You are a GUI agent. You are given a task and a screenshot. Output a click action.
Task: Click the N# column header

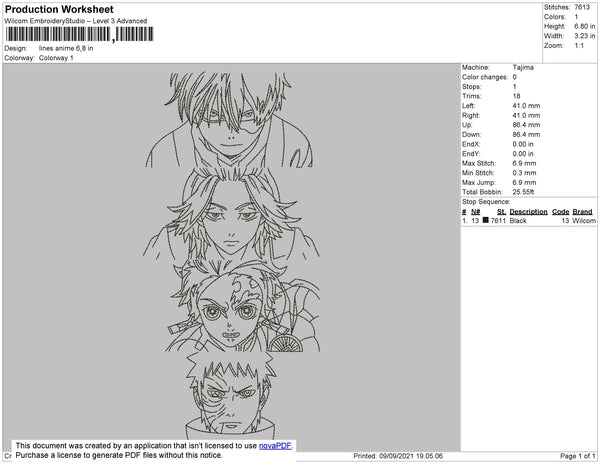click(x=475, y=212)
